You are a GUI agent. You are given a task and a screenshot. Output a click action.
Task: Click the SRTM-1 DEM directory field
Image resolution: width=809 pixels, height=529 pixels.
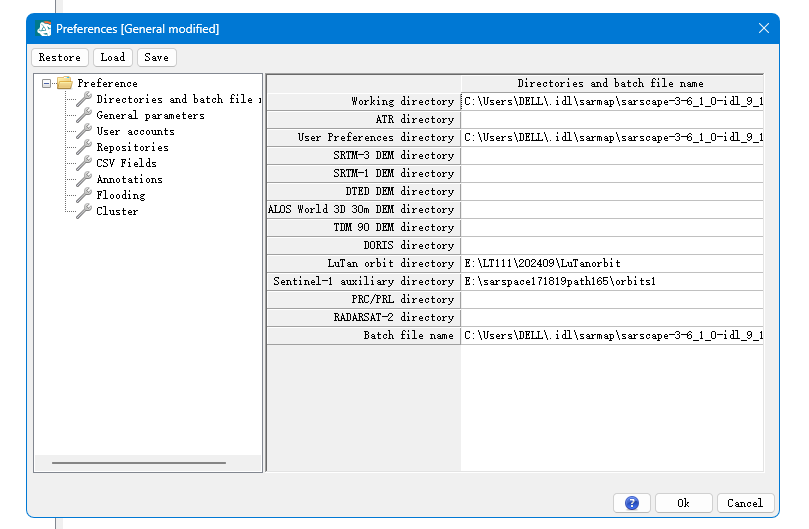point(612,173)
